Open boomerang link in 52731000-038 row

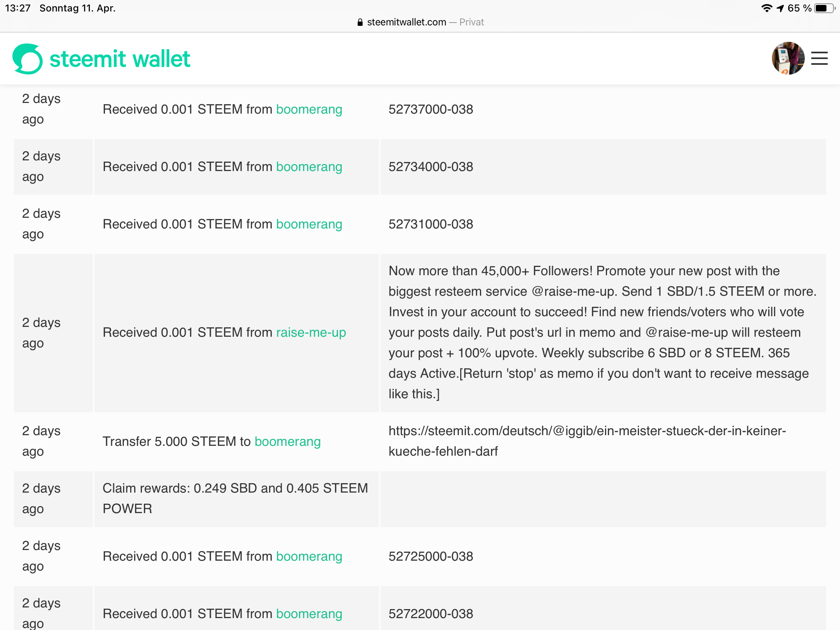(309, 224)
